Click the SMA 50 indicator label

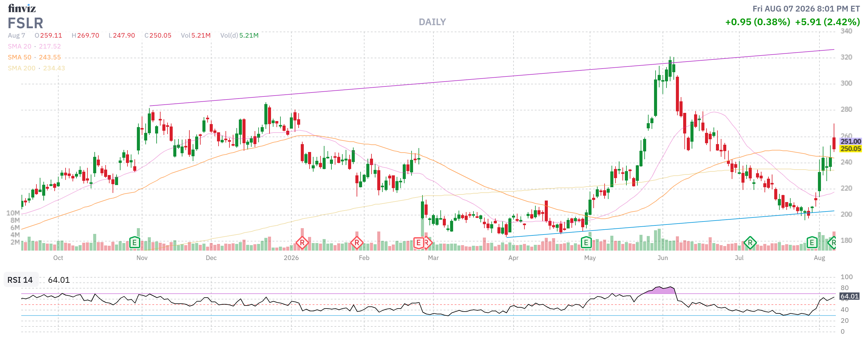[19, 57]
